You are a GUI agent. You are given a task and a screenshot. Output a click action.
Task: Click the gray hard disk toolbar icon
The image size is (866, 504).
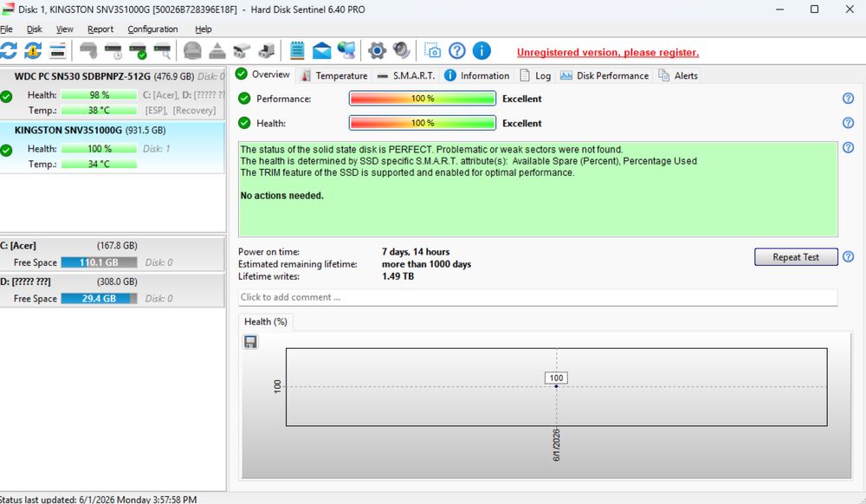pos(88,51)
